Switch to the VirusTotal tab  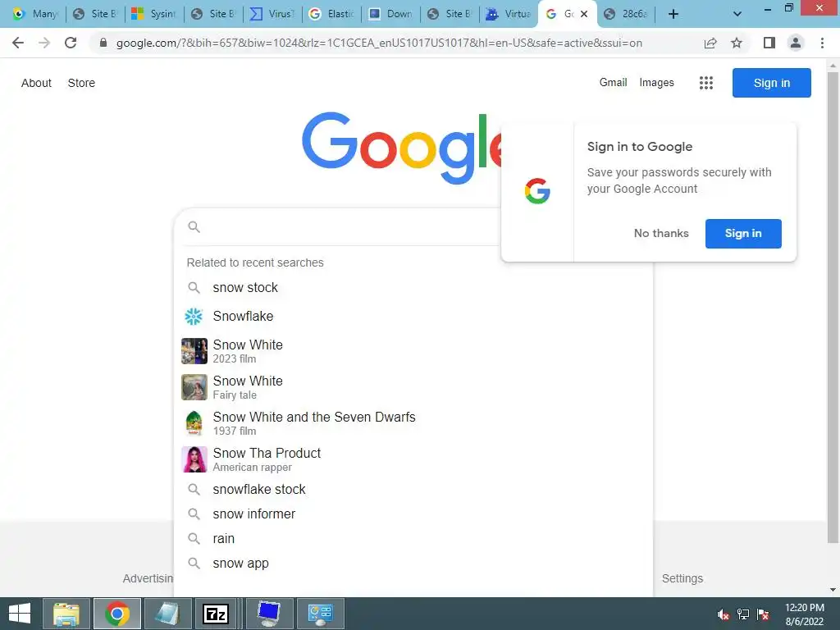click(x=272, y=14)
